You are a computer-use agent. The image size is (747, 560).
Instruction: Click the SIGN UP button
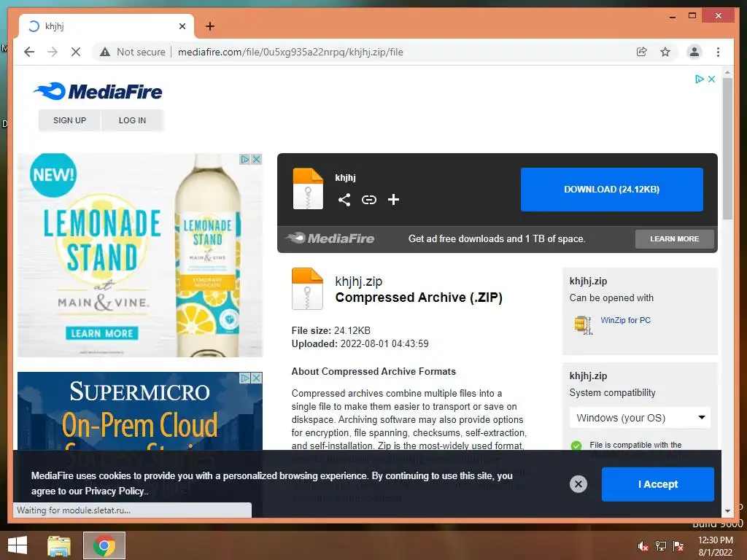pos(69,120)
